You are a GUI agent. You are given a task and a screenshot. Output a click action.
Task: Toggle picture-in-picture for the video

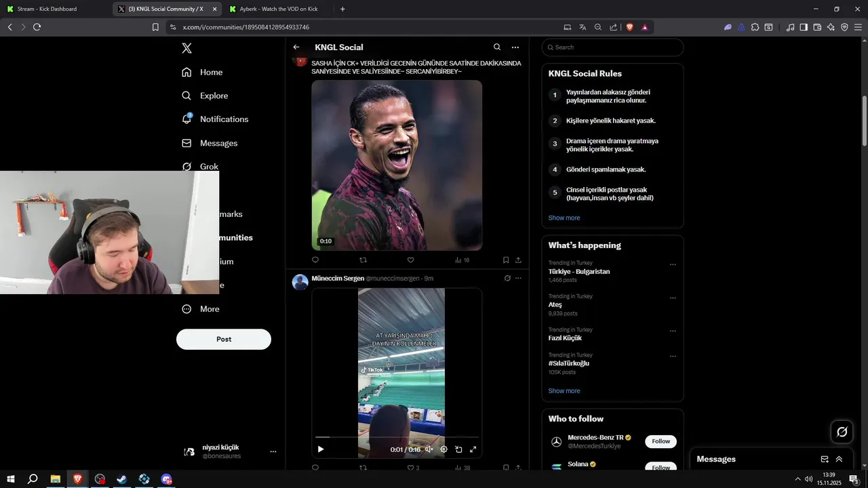[458, 449]
